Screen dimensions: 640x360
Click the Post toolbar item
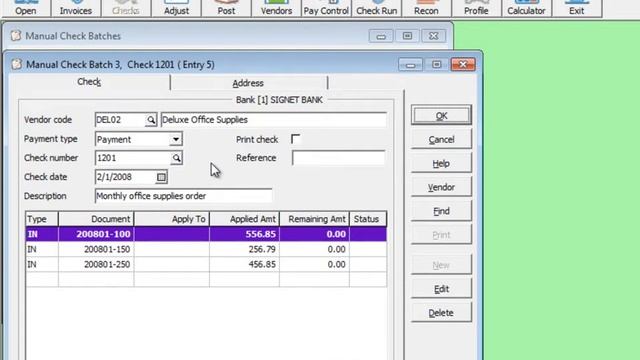click(226, 8)
